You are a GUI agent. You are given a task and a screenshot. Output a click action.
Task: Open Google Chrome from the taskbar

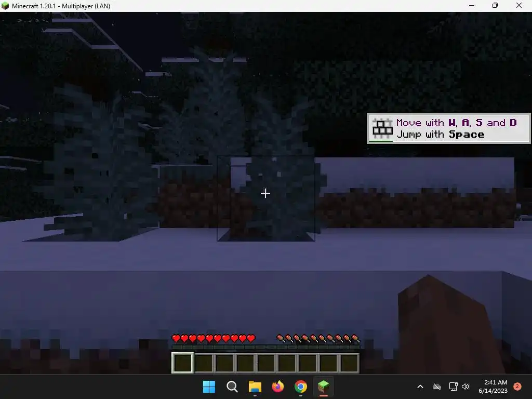pos(301,387)
